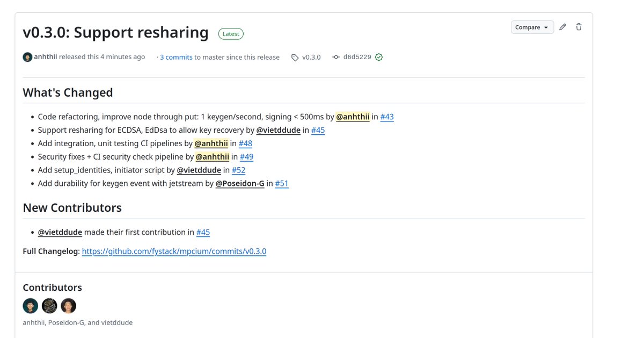644x338 pixels.
Task: Click the Latest badge
Action: pos(231,34)
